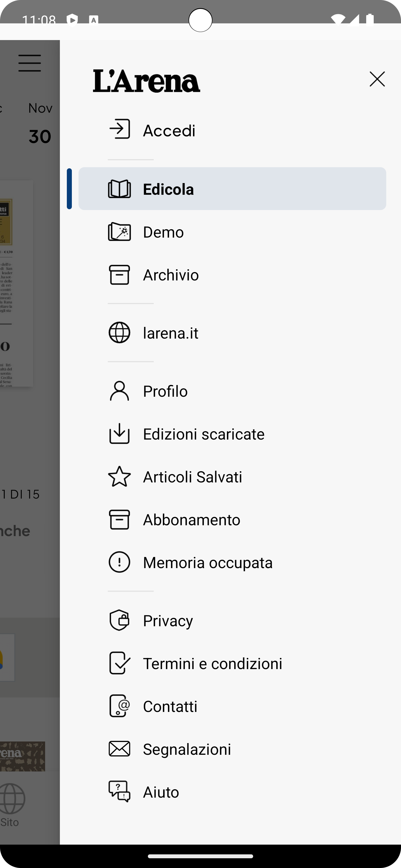Viewport: 401px width, 868px height.
Task: Tap the newspaper front page thumbnail
Action: point(16,283)
